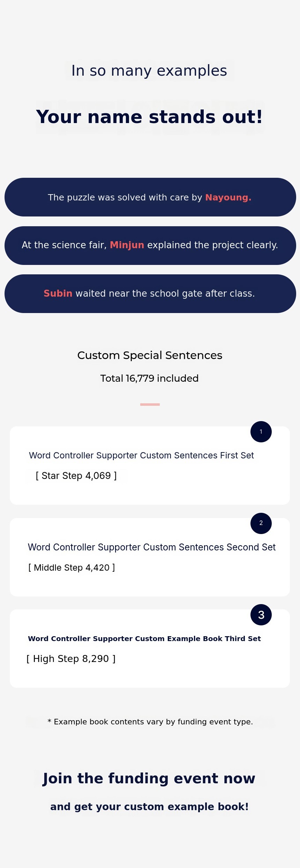Select the '[ Star Step 4,069 ]' label

[76, 475]
